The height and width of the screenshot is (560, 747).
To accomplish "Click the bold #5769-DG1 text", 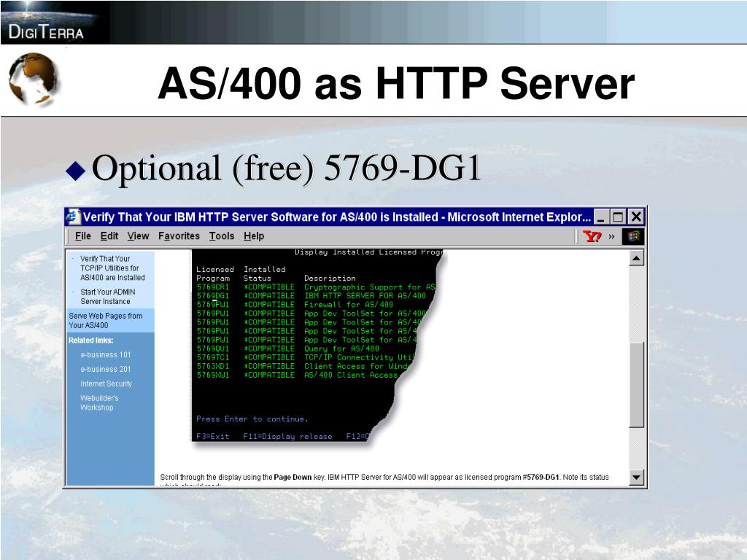I will point(541,477).
